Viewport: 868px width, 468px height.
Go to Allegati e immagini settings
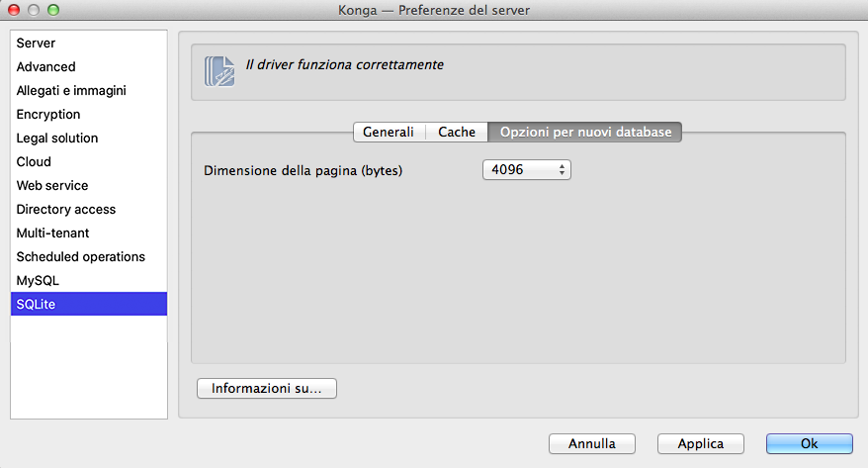point(71,91)
